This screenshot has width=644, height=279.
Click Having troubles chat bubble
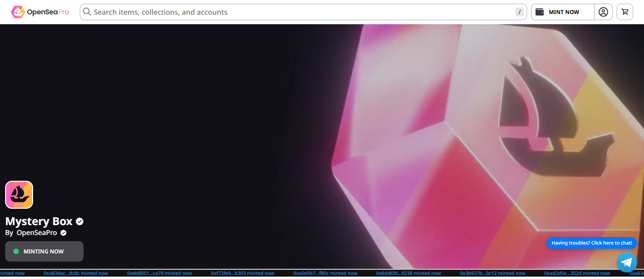pos(592,243)
